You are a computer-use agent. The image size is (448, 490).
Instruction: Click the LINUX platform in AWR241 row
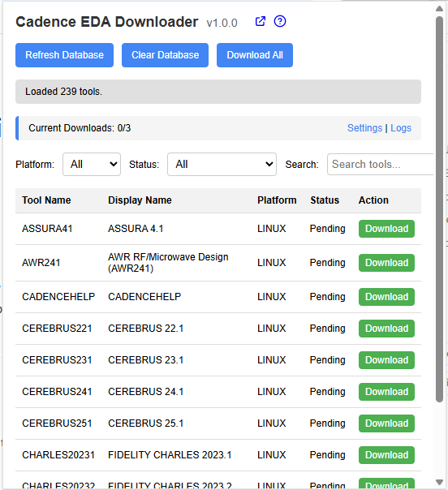272,263
